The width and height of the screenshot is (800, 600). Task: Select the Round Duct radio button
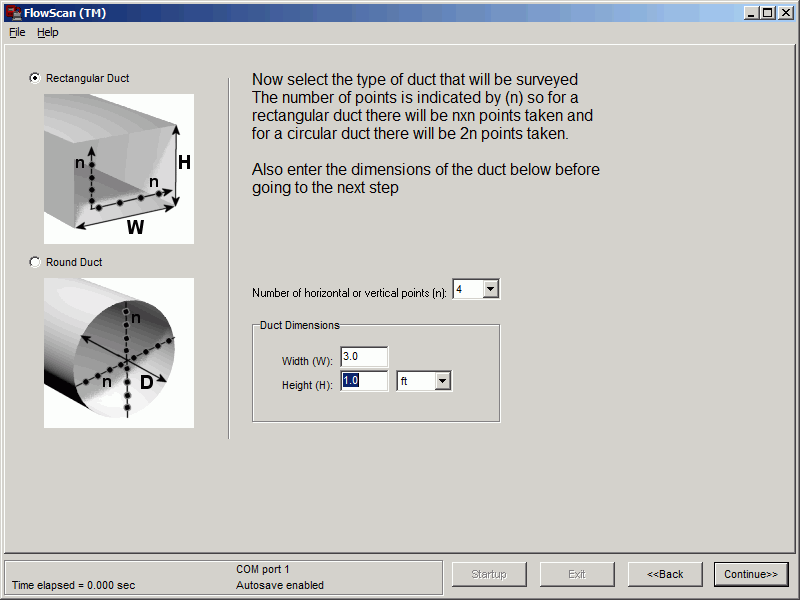tap(36, 262)
